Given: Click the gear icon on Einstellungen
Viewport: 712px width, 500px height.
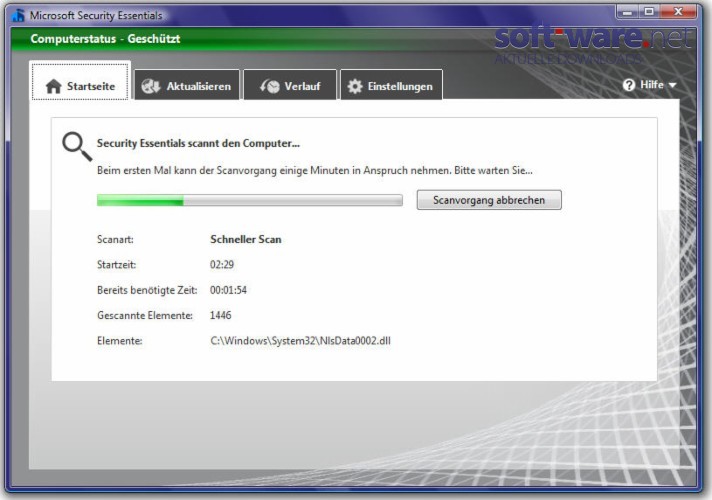Looking at the screenshot, I should (x=355, y=86).
